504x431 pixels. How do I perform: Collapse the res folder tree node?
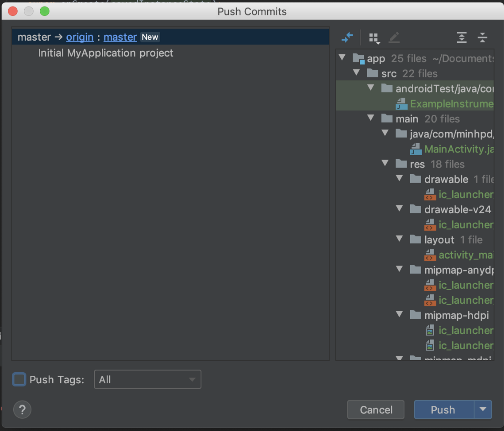click(385, 164)
